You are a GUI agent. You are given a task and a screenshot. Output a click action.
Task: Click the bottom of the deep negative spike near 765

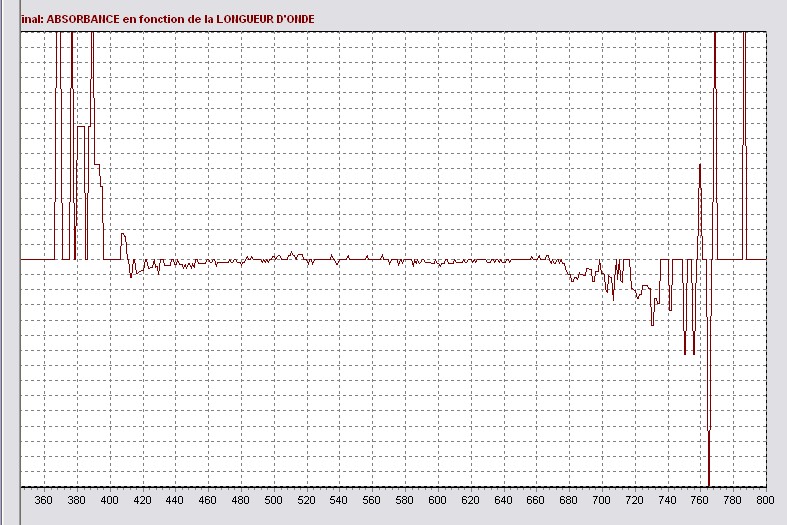coord(709,478)
